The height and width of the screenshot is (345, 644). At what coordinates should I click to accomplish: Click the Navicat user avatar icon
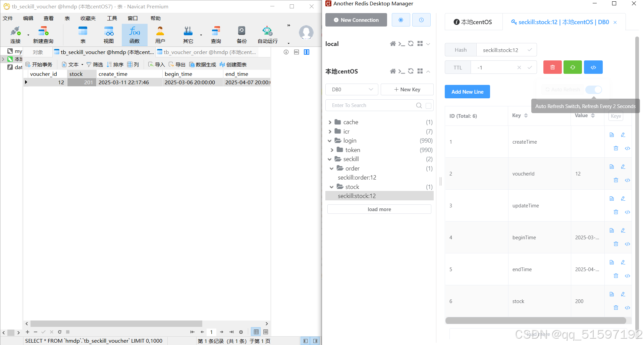tap(306, 33)
